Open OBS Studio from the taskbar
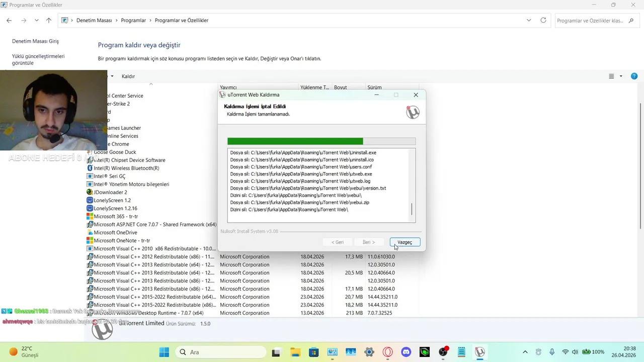 [x=443, y=352]
